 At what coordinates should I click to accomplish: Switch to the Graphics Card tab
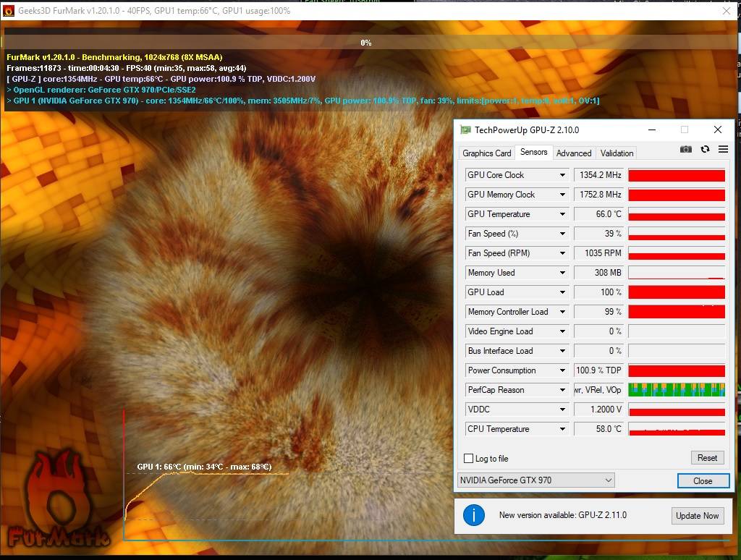[x=487, y=153]
